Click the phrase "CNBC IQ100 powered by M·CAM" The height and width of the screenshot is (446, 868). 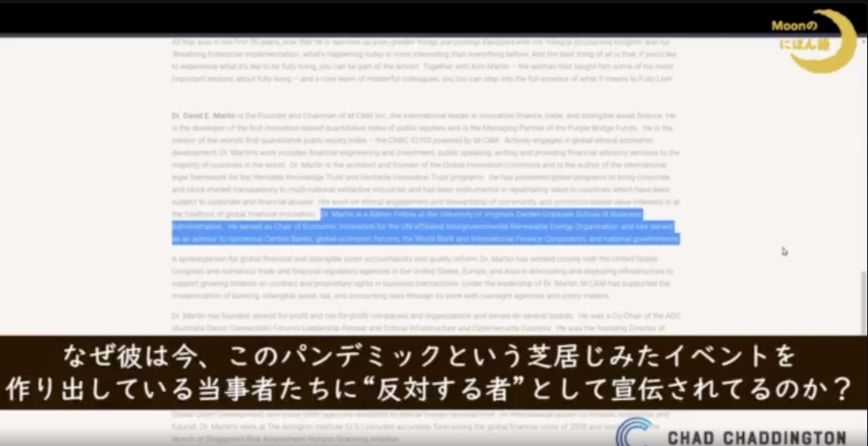point(443,140)
